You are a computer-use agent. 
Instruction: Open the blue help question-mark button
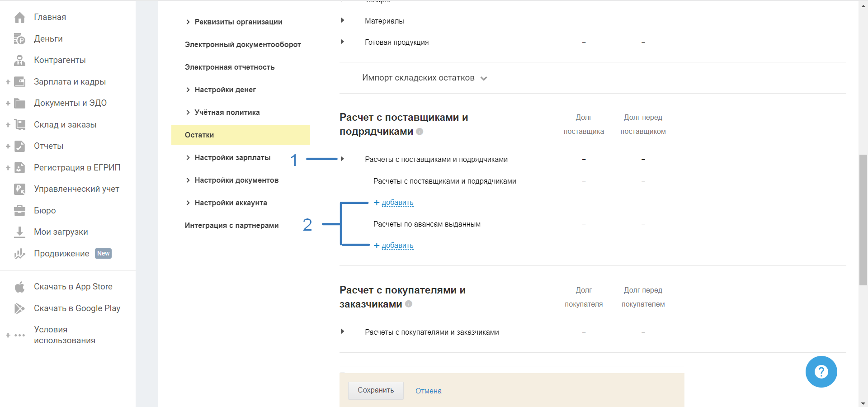click(x=821, y=372)
